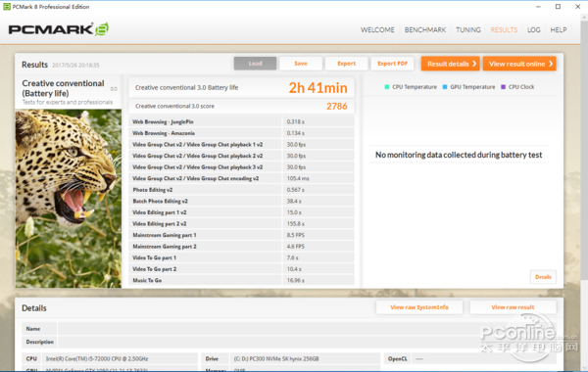The image size is (588, 372).
Task: Select Mainstream Gaming part 2 row
Action: tap(241, 246)
